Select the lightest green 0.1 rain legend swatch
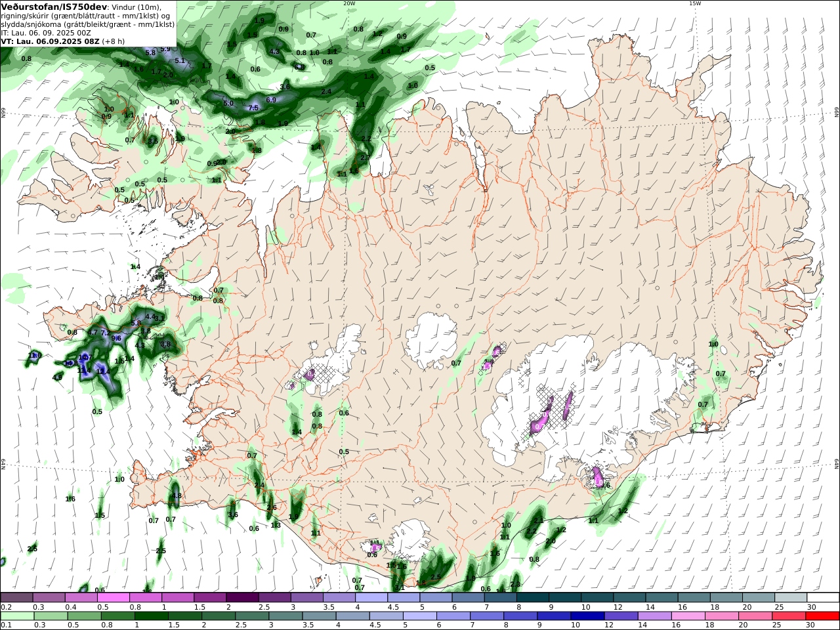Viewport: 840px width, 630px height. coord(17,616)
